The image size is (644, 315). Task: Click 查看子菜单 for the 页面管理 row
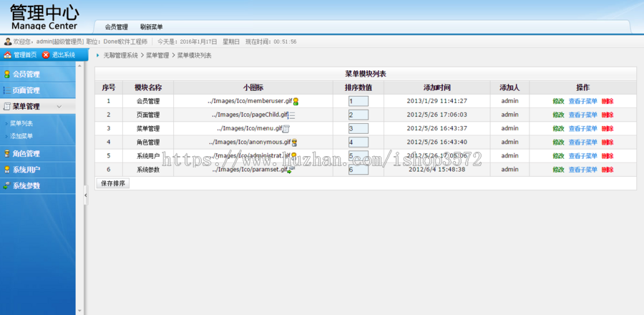[582, 115]
